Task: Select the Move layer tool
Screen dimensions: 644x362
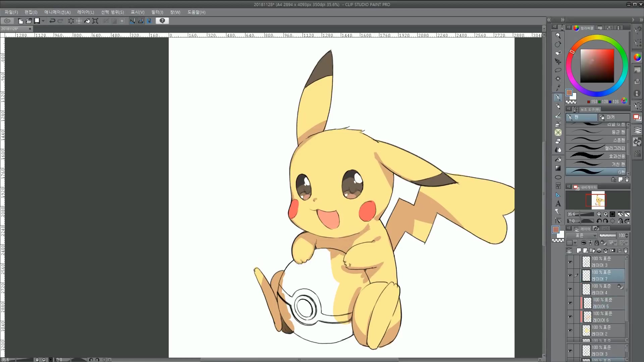Action: (558, 62)
